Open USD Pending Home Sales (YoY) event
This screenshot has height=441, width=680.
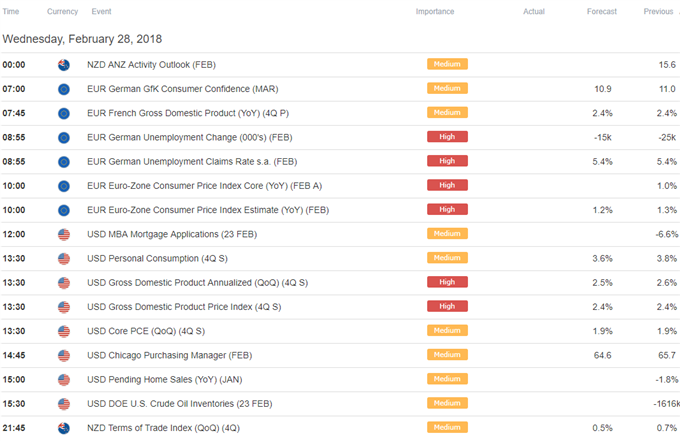click(x=164, y=380)
